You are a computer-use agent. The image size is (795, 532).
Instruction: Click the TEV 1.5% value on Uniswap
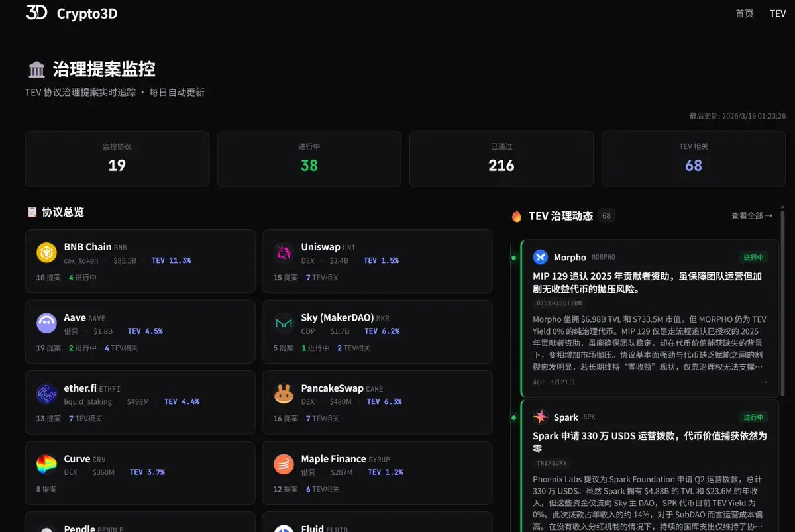pyautogui.click(x=381, y=260)
